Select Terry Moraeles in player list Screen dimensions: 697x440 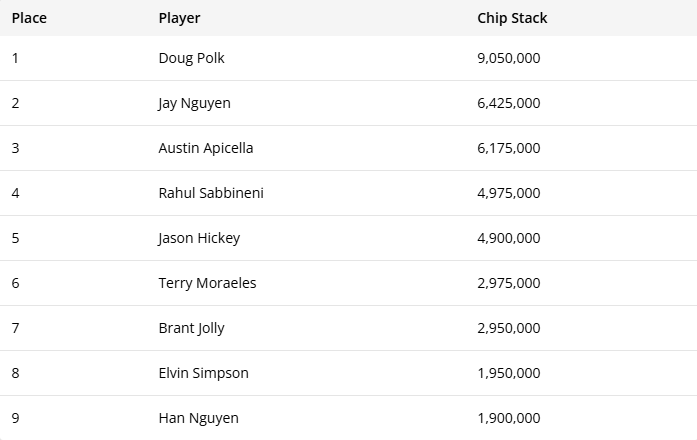tap(208, 283)
